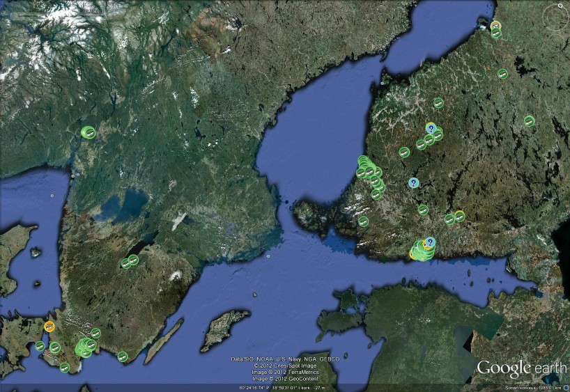This screenshot has height=392, width=570.
Task: Click the green placemark near Finland's southwest tip
Action: point(363,221)
